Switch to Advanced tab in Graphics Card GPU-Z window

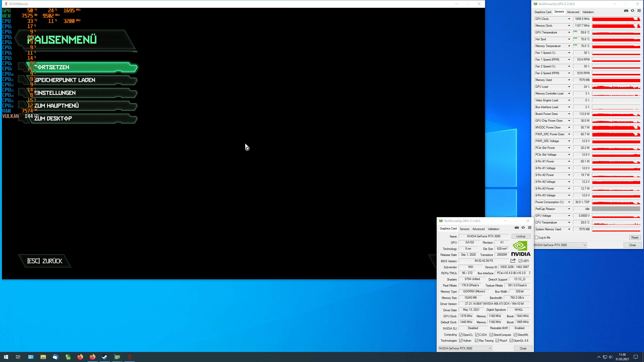[478, 229]
